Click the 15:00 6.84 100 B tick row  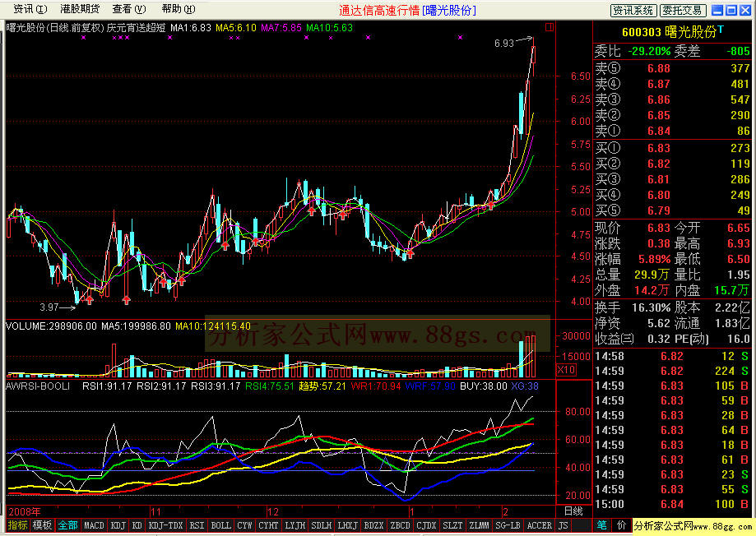click(671, 504)
